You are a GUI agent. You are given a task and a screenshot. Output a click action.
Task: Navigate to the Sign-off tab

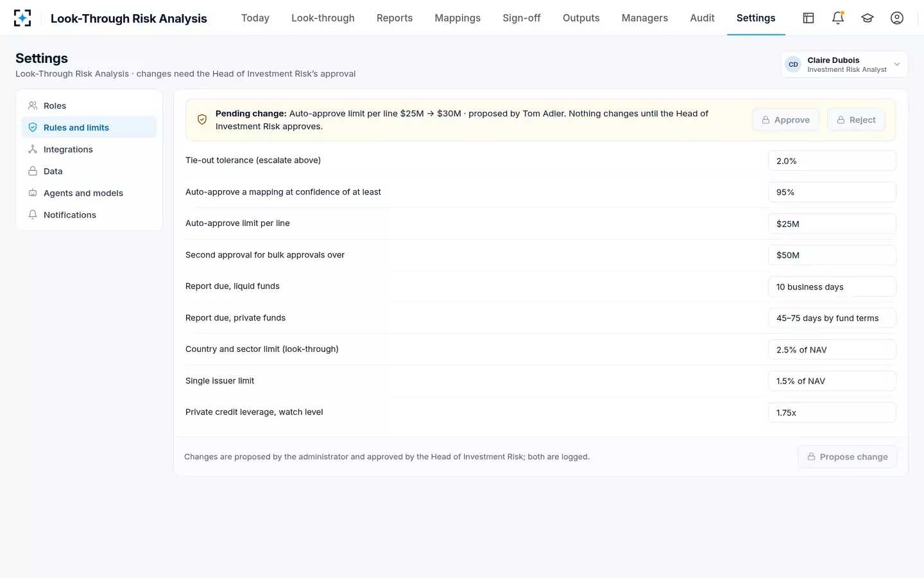click(522, 18)
